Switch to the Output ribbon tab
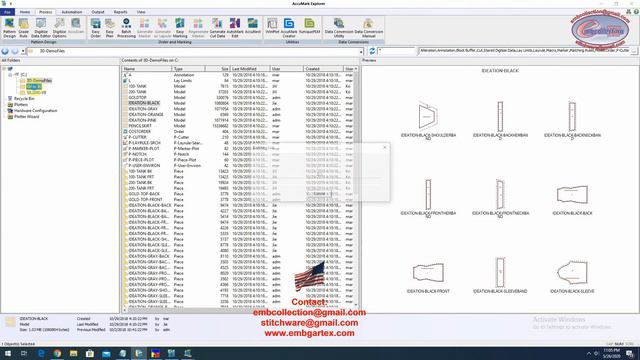Image resolution: width=640 pixels, height=360 pixels. click(98, 12)
